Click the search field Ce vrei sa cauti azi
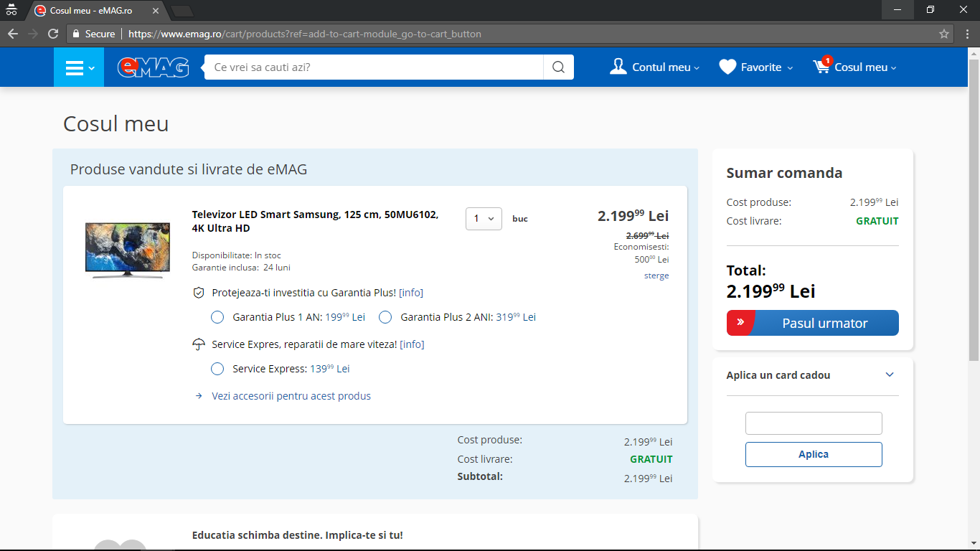The image size is (980, 551). (374, 67)
